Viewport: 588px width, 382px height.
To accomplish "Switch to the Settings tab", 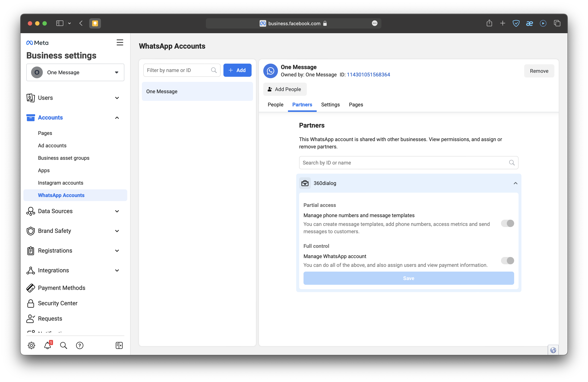I will [330, 104].
